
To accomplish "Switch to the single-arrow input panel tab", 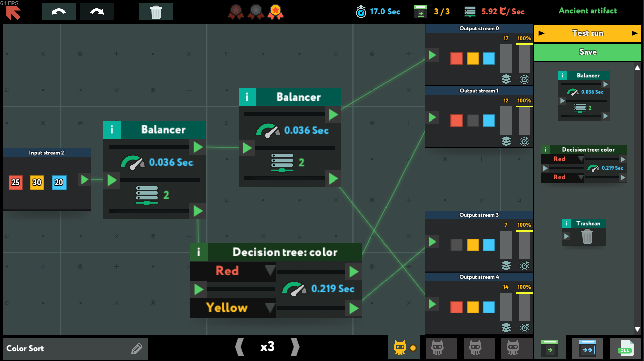I will coord(550,348).
